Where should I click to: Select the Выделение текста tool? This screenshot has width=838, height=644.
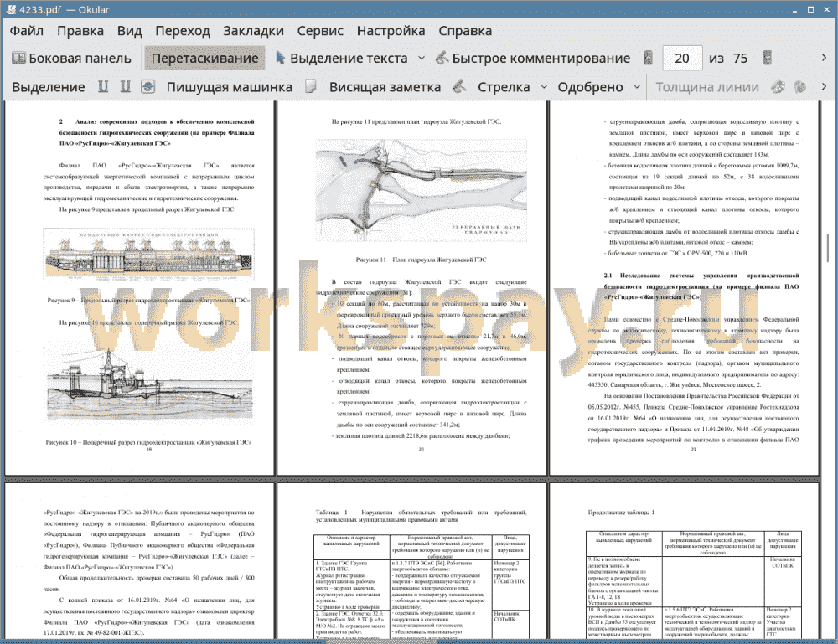pos(342,59)
